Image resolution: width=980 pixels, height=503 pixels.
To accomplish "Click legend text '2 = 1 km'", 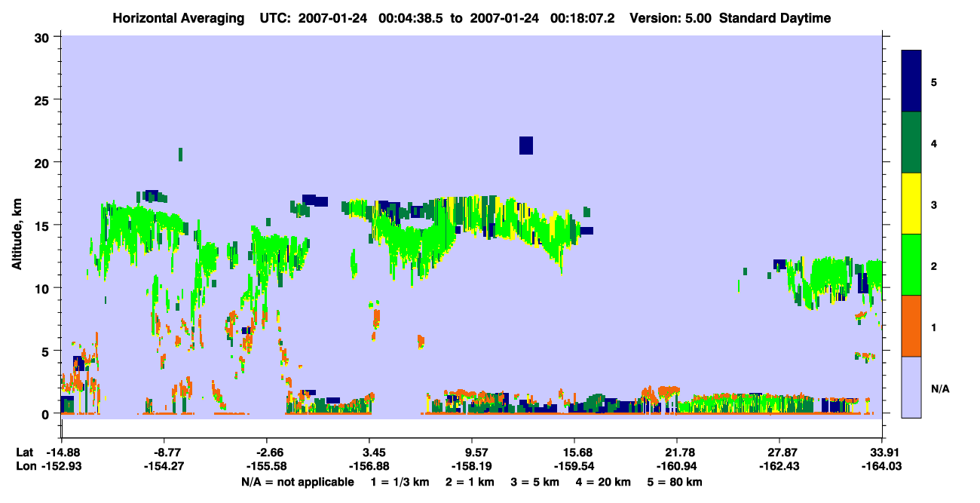I will tap(471, 482).
